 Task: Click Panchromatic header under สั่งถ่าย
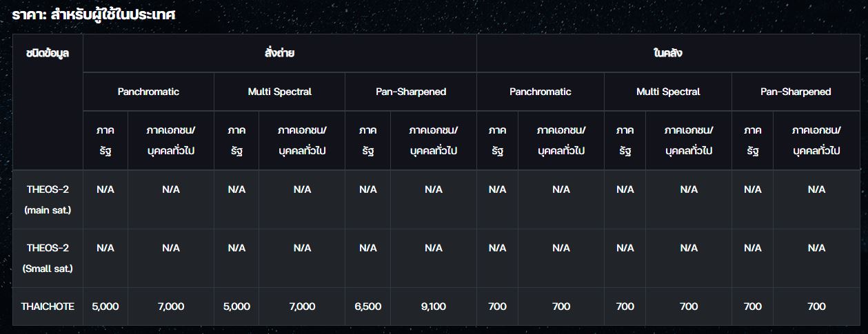tap(148, 92)
